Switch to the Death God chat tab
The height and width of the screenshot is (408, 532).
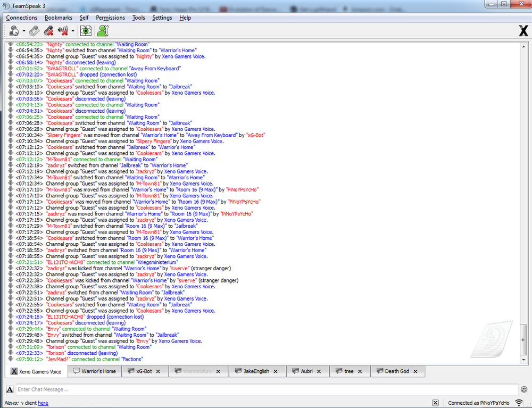coord(397,371)
